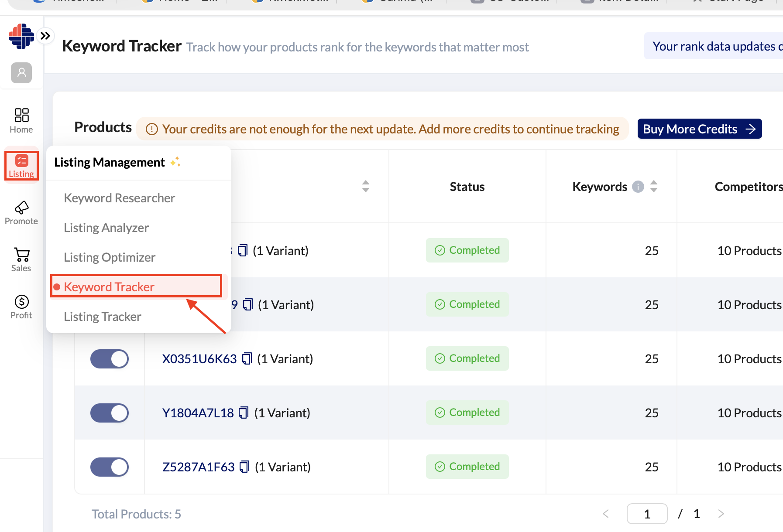Viewport: 783px width, 532px height.
Task: Go to the next page arrow
Action: click(x=721, y=514)
